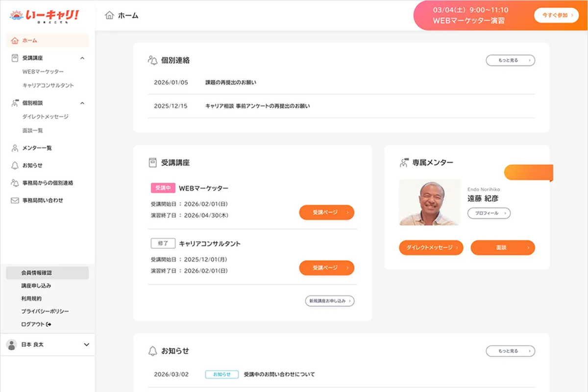Image resolution: width=588 pixels, height=392 pixels.
Task: Click the user avatar icon for 日本 良太
Action: (11, 344)
